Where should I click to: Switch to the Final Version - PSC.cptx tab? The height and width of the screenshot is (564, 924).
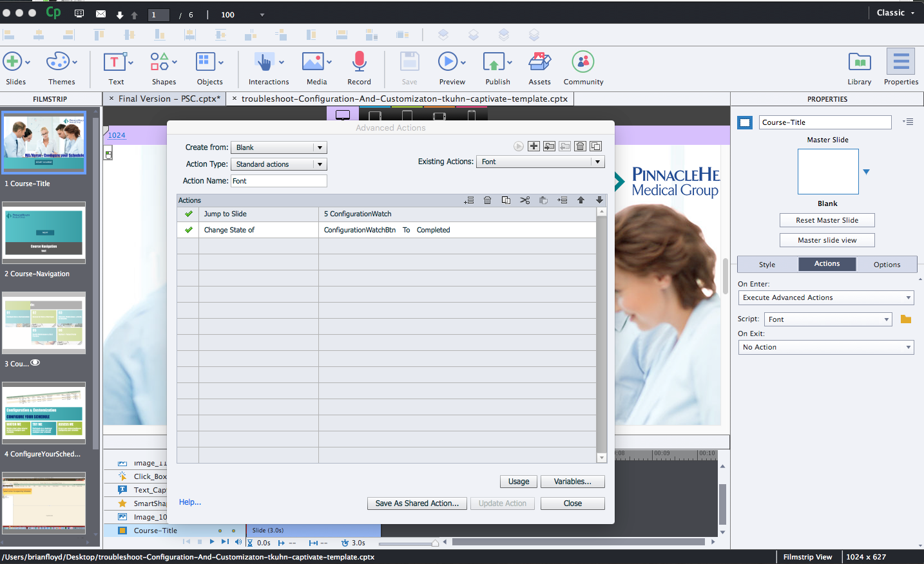click(x=169, y=99)
